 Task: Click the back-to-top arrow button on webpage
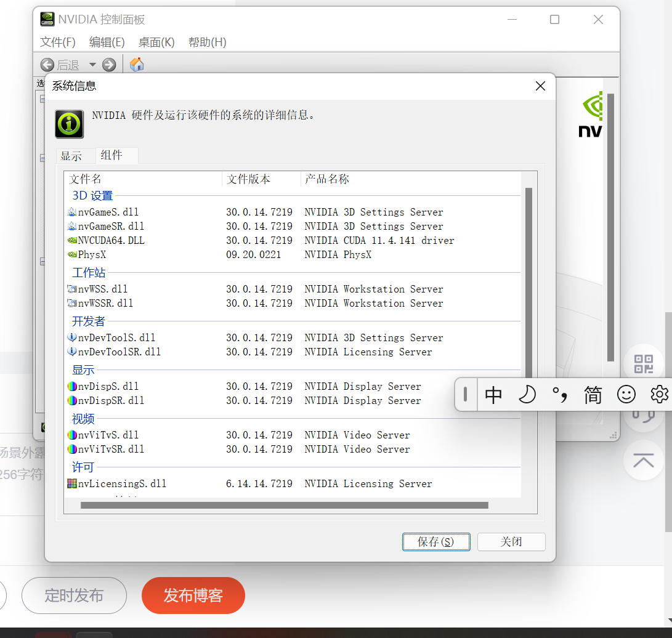click(x=643, y=460)
